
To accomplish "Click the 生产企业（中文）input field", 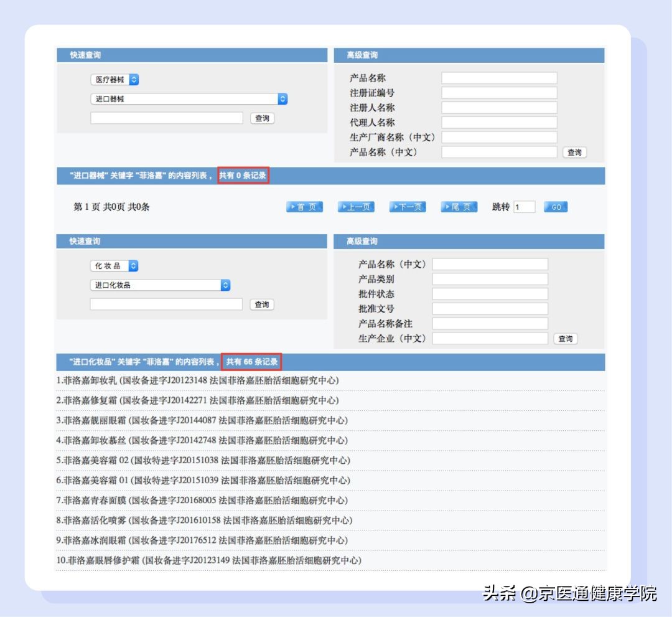I will click(x=490, y=338).
